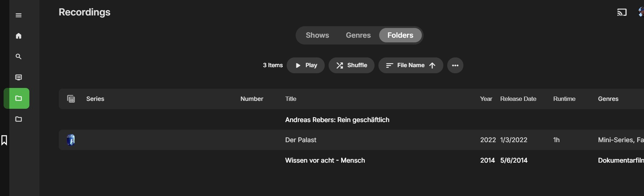Open the hamburger menu in sidebar
644x196 pixels.
click(x=19, y=15)
